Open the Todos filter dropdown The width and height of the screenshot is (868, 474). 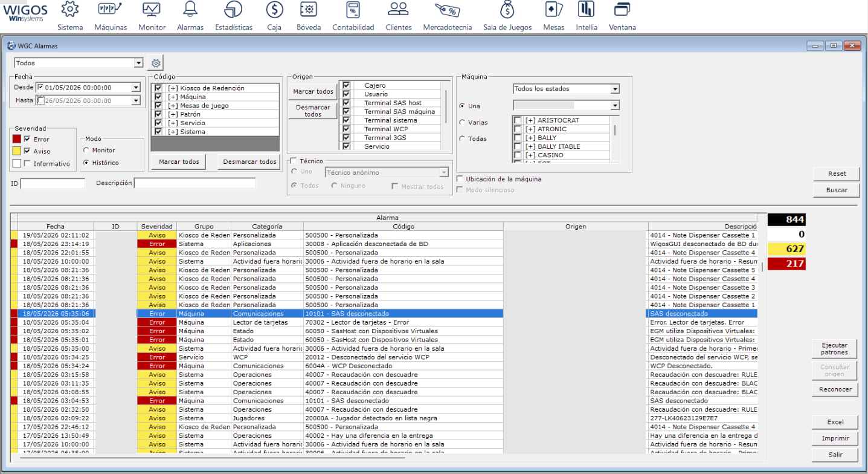coord(139,63)
